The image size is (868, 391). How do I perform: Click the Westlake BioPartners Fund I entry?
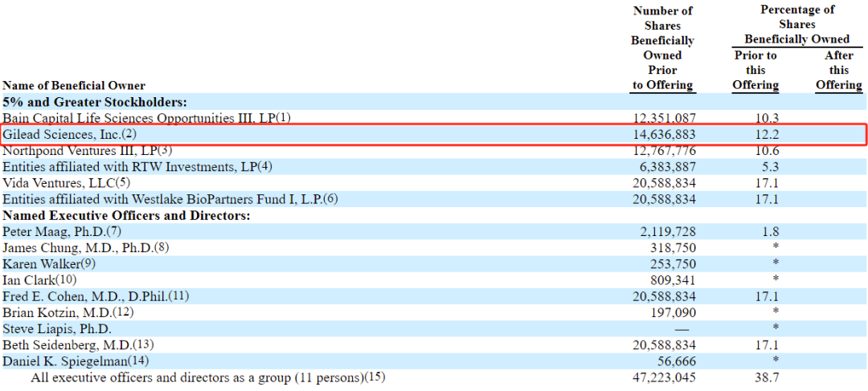pyautogui.click(x=170, y=199)
